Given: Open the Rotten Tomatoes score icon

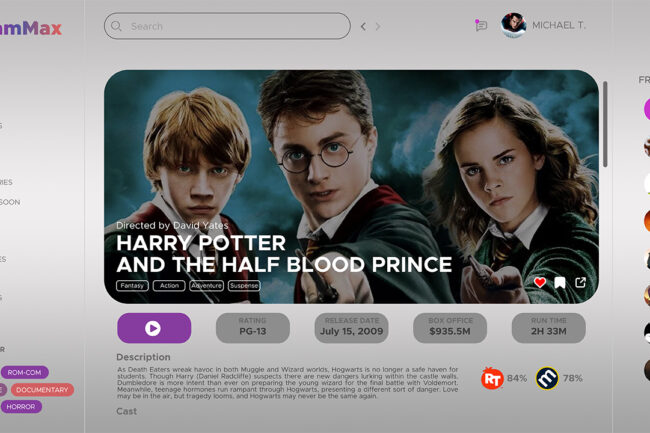Looking at the screenshot, I should (492, 378).
